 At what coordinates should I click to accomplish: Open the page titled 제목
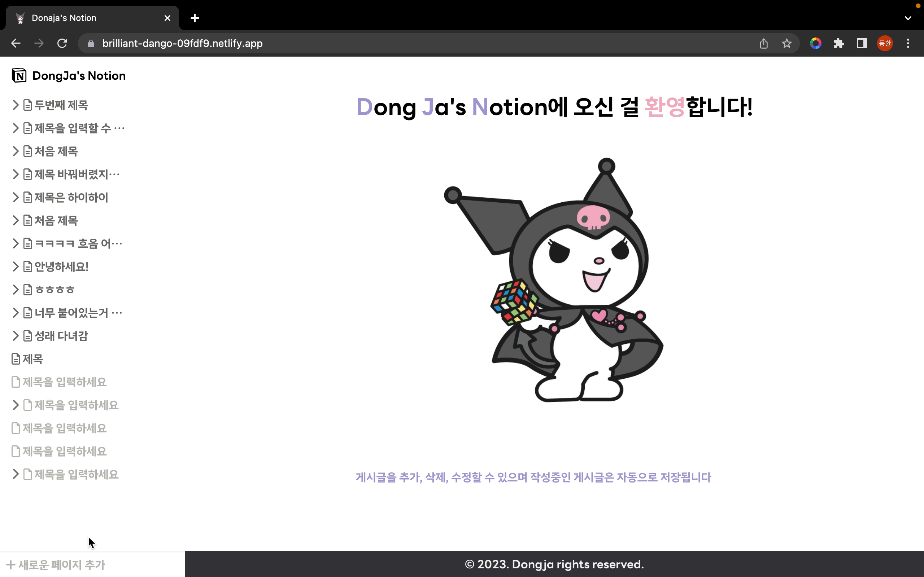pyautogui.click(x=32, y=359)
